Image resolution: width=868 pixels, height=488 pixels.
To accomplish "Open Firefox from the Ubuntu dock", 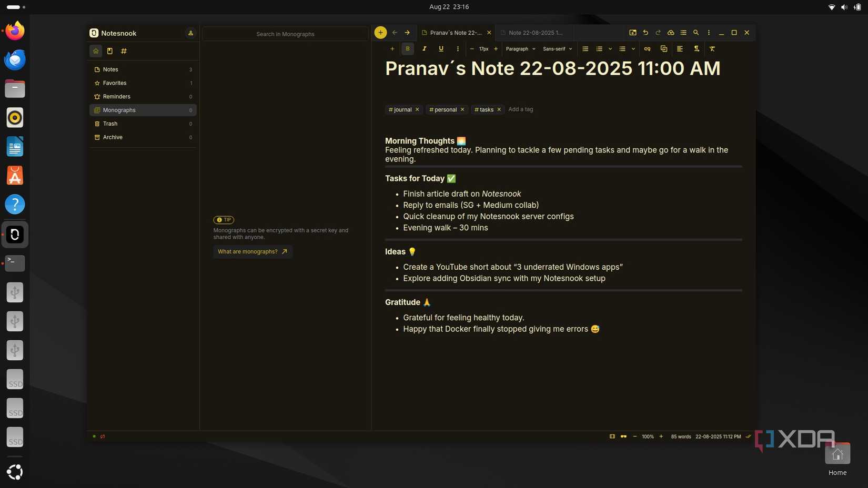I will tap(15, 31).
